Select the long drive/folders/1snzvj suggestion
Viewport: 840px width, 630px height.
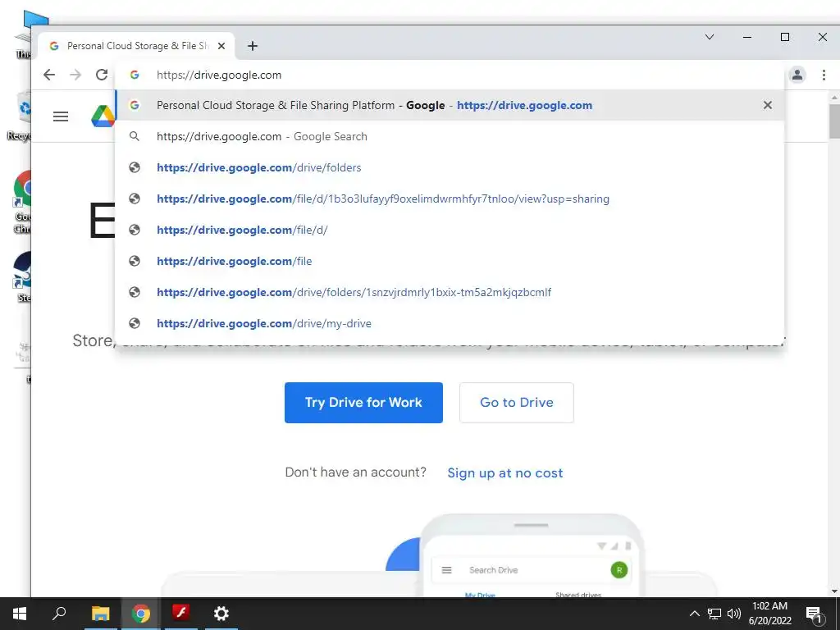coord(450,292)
